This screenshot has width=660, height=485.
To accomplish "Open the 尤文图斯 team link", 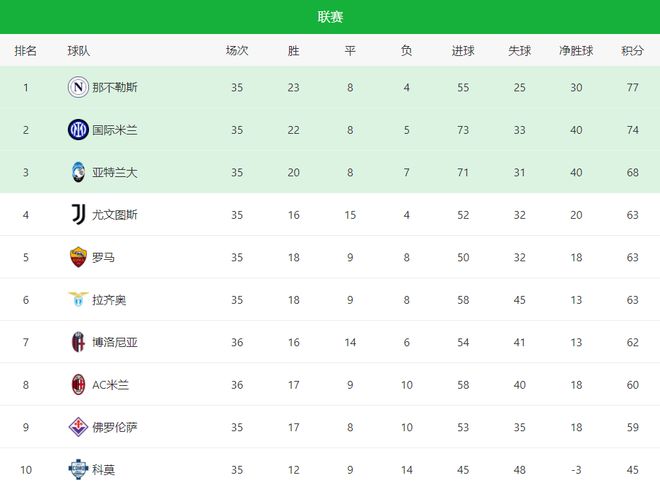I will 115,214.
